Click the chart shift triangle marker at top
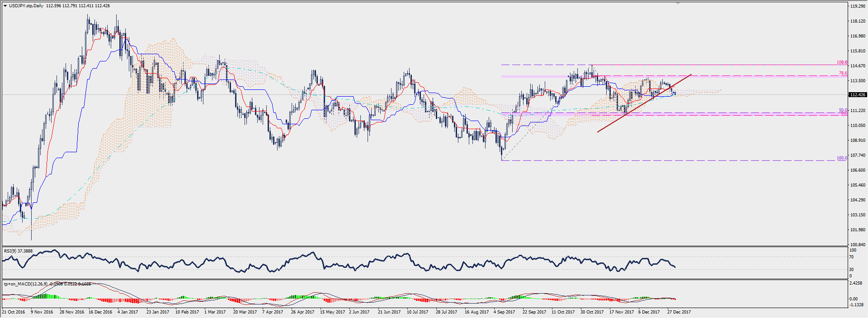 tap(678, 4)
